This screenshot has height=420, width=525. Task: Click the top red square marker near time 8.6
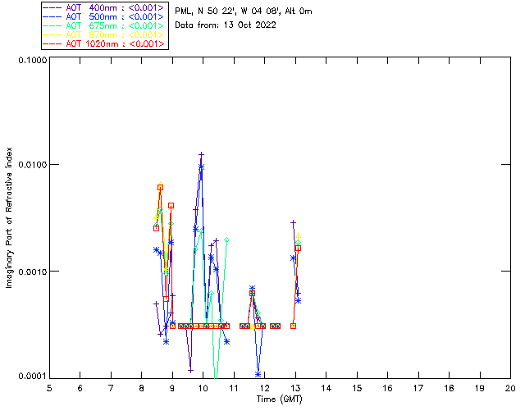click(x=161, y=188)
